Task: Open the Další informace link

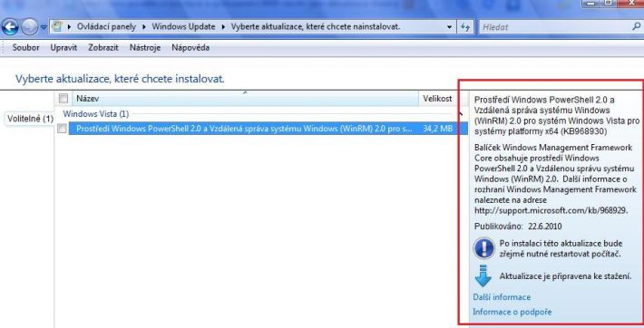Action: [502, 297]
